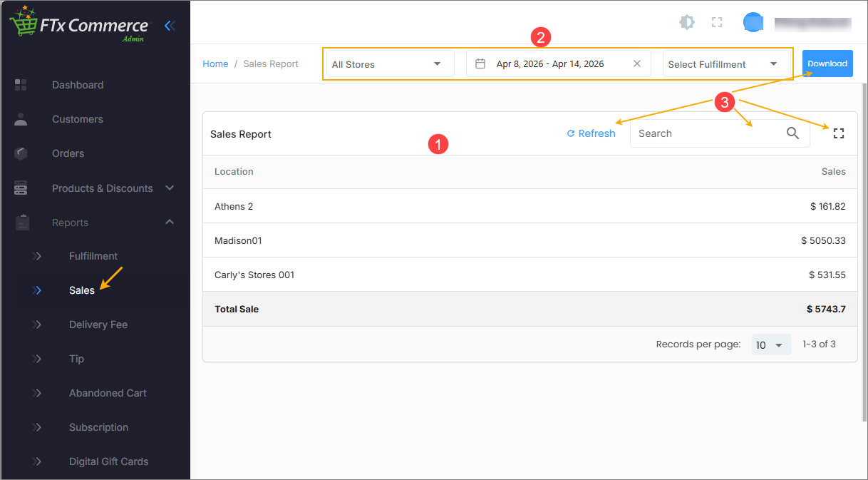This screenshot has width=868, height=480.
Task: Click the search magnifier icon
Action: 792,133
